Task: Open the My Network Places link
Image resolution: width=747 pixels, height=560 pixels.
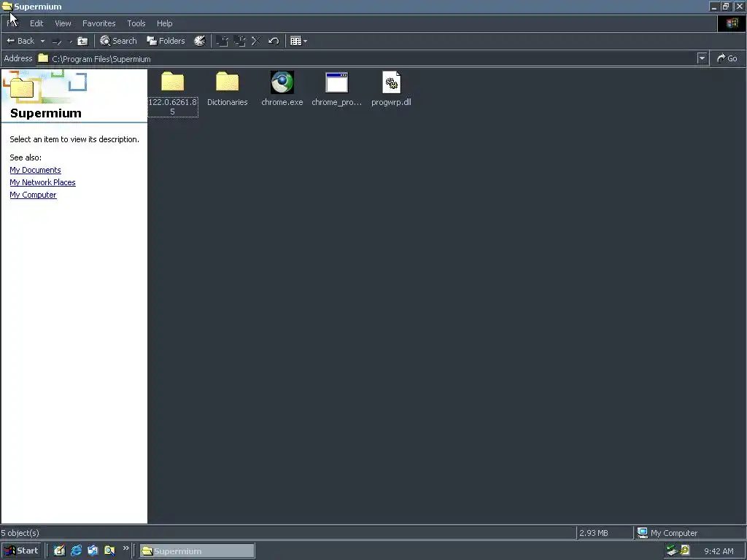Action: pyautogui.click(x=42, y=182)
